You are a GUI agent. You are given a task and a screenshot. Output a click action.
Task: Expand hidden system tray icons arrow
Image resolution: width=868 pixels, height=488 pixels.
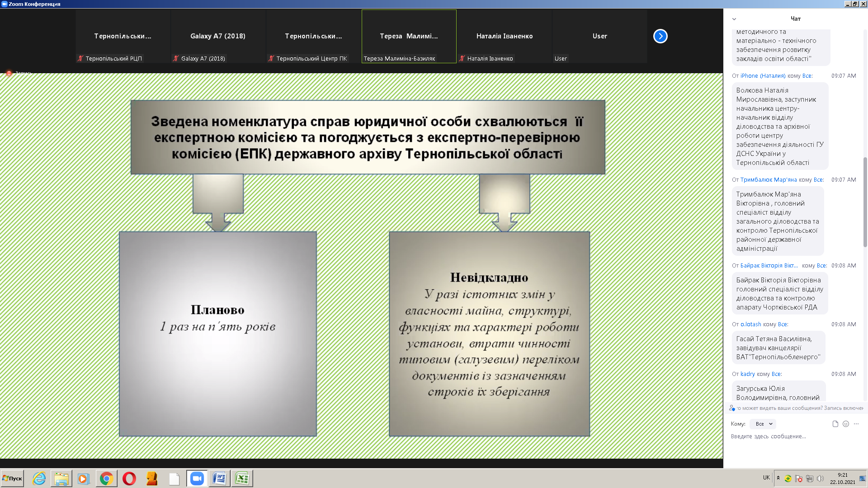click(x=778, y=478)
